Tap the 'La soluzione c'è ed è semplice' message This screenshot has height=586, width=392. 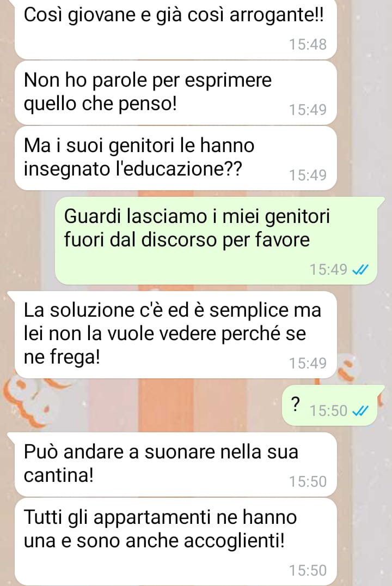click(176, 335)
